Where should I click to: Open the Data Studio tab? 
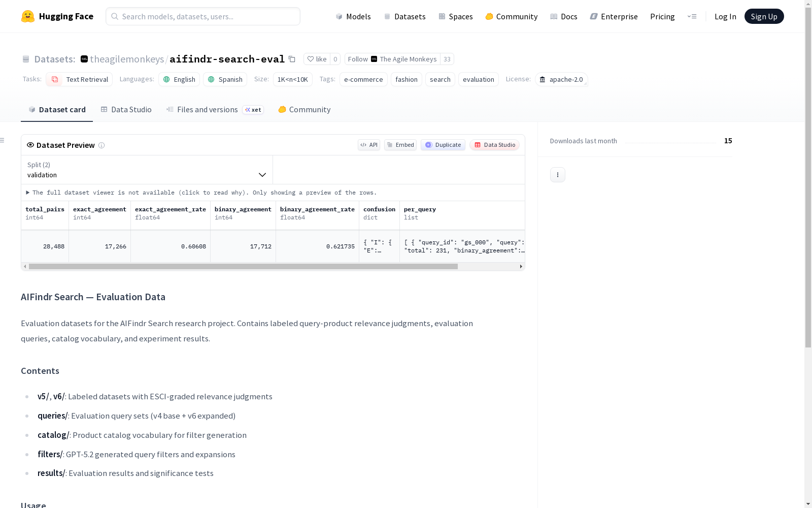click(x=126, y=109)
